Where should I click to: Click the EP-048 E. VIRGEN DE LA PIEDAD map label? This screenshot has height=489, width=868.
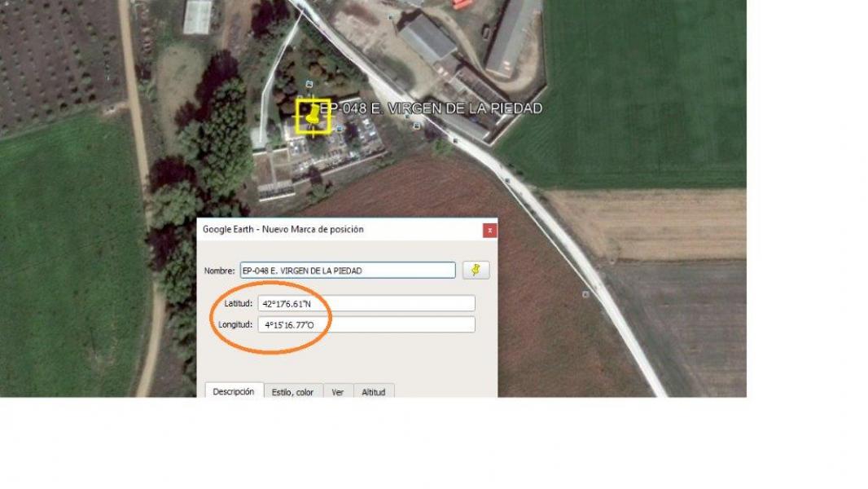[432, 108]
